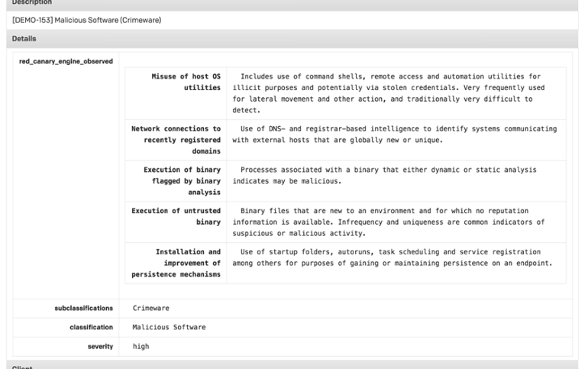Select the Malicious Software classification value
Image resolution: width=588 pixels, height=369 pixels.
click(x=169, y=327)
